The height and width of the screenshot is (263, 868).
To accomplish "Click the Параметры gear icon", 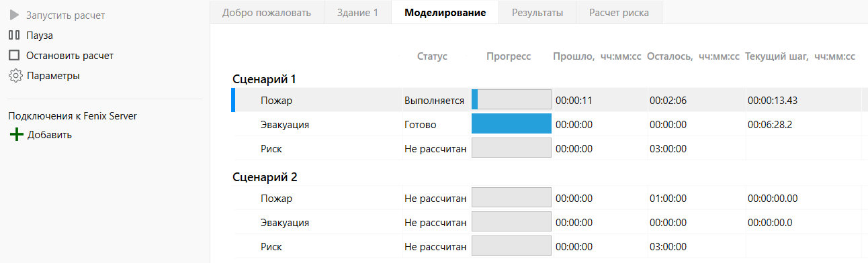I will [15, 76].
